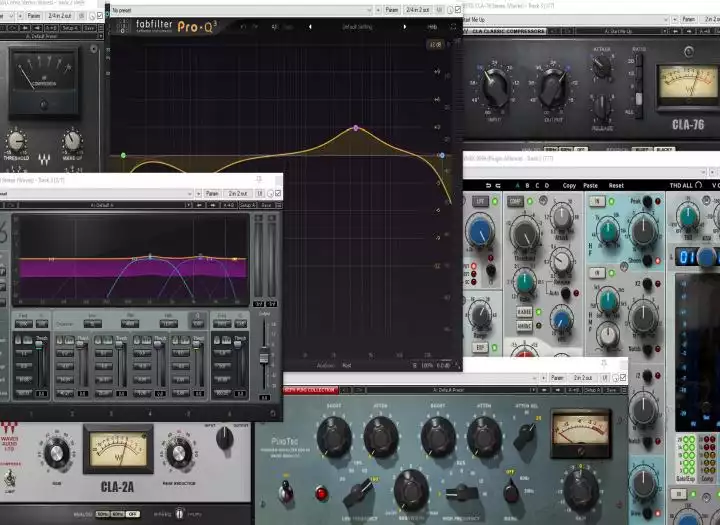
Task: Click the CLA-76 input knob
Action: click(x=495, y=87)
